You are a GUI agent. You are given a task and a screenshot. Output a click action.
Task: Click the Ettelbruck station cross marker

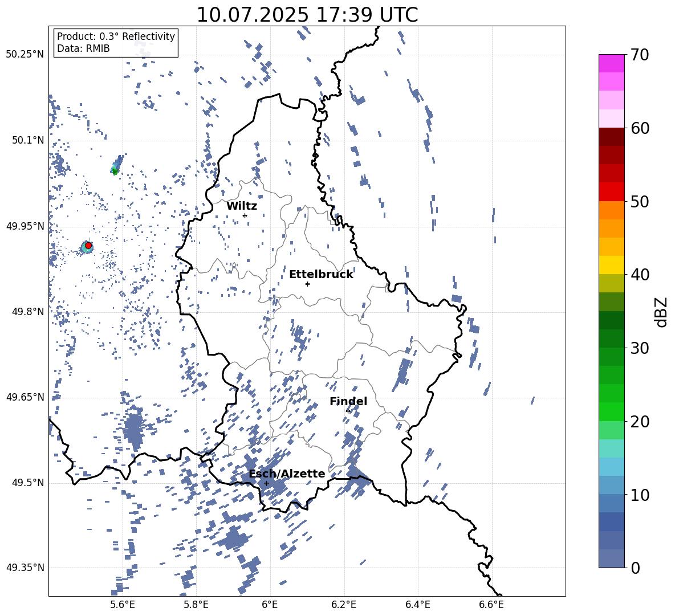307,284
